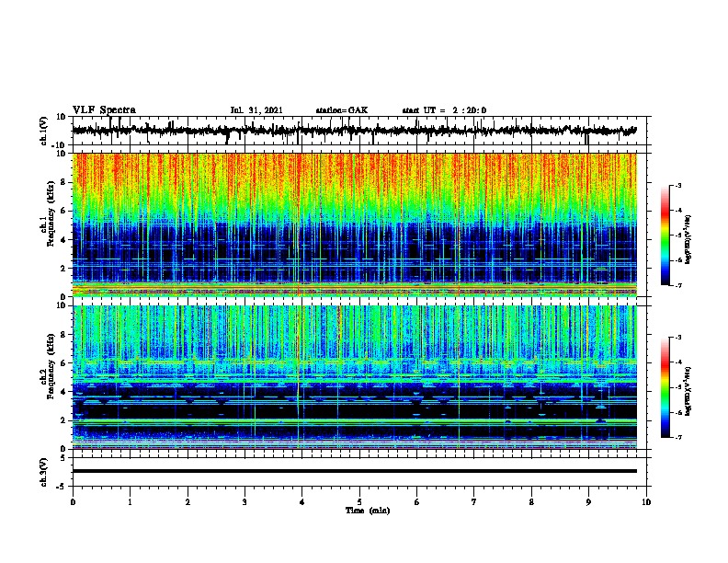Click the "-6" label on ch.1 colorbar
This screenshot has height=563, width=728.
677,260
